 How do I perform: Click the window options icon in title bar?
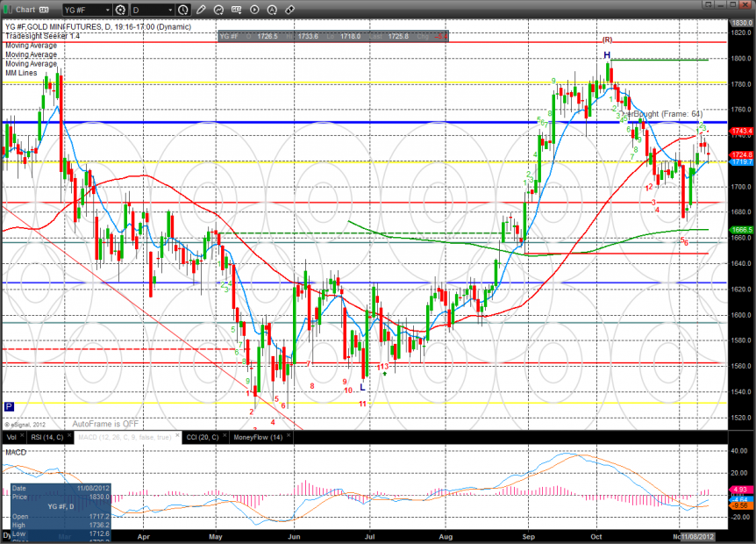point(708,4)
